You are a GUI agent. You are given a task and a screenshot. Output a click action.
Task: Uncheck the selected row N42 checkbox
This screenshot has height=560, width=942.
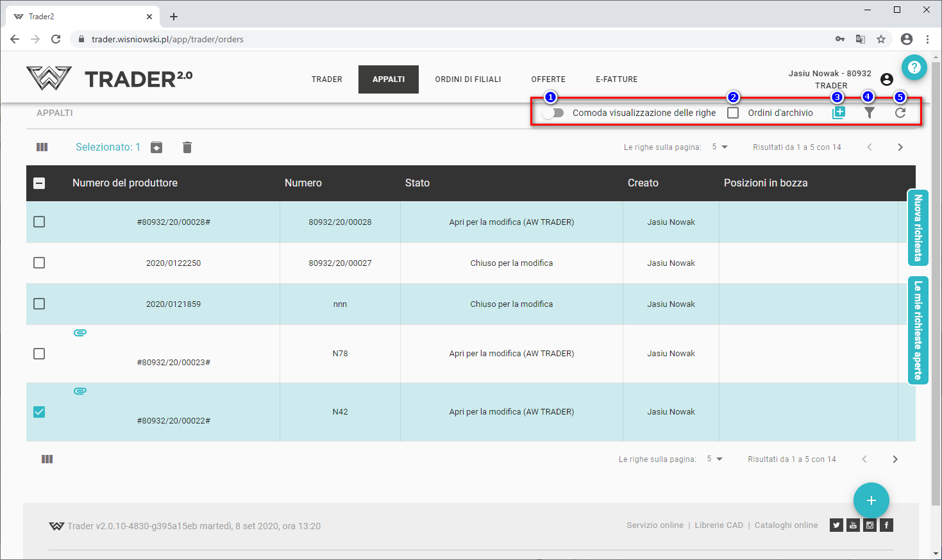(39, 412)
